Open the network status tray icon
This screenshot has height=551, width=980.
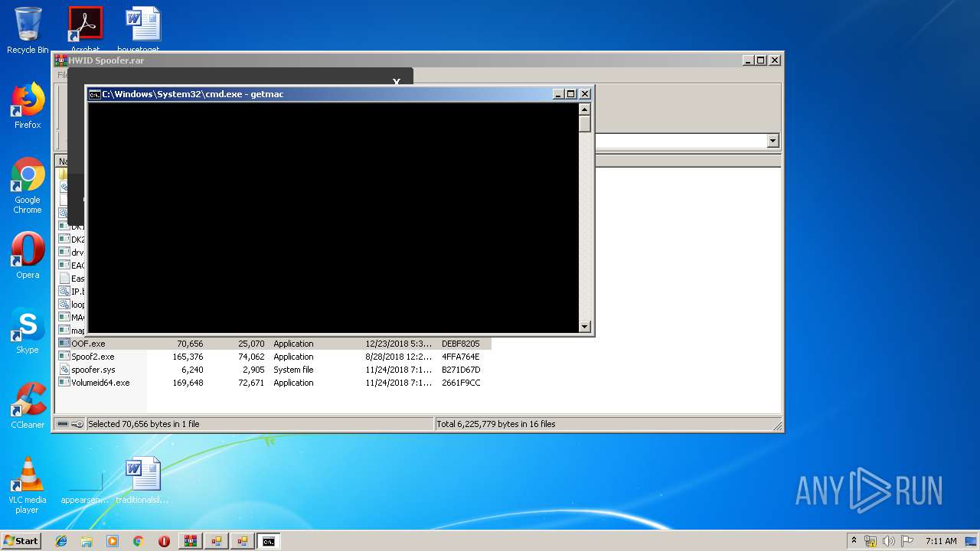tap(871, 541)
